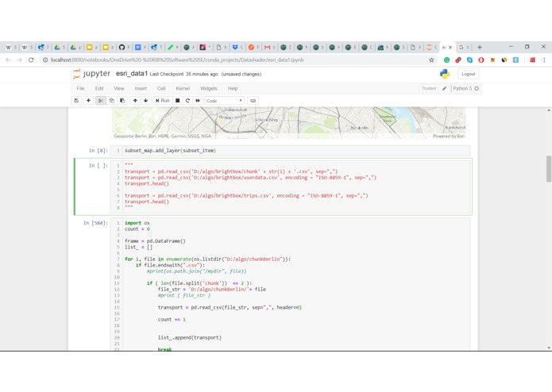The height and width of the screenshot is (392, 552).
Task: Click the Last Checkpoint status text
Action: (183, 74)
